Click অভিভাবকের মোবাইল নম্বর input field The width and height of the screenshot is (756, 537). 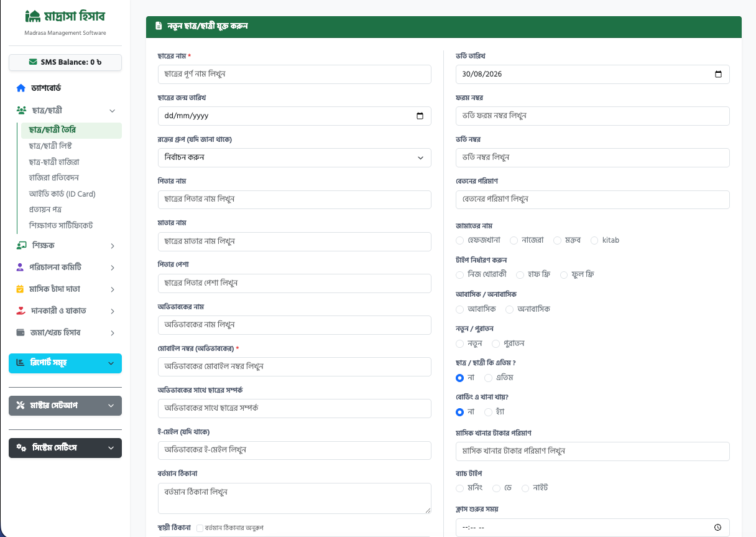[x=295, y=367]
